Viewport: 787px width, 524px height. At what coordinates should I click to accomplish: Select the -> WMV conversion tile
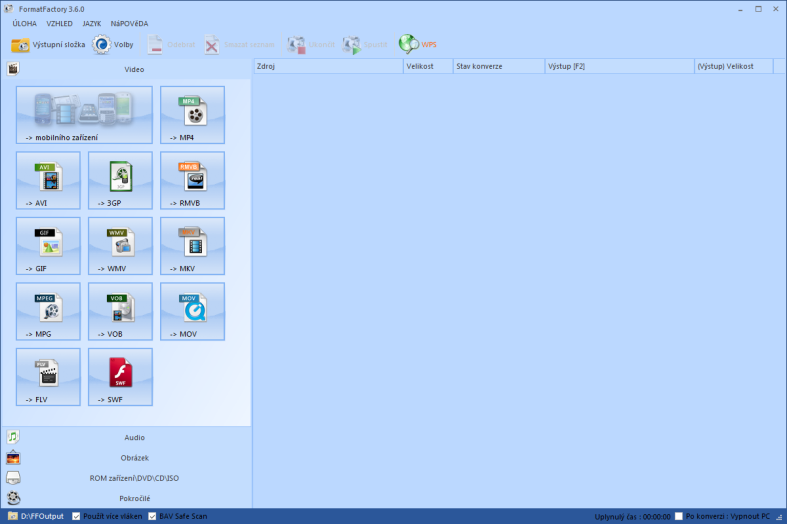coord(120,246)
